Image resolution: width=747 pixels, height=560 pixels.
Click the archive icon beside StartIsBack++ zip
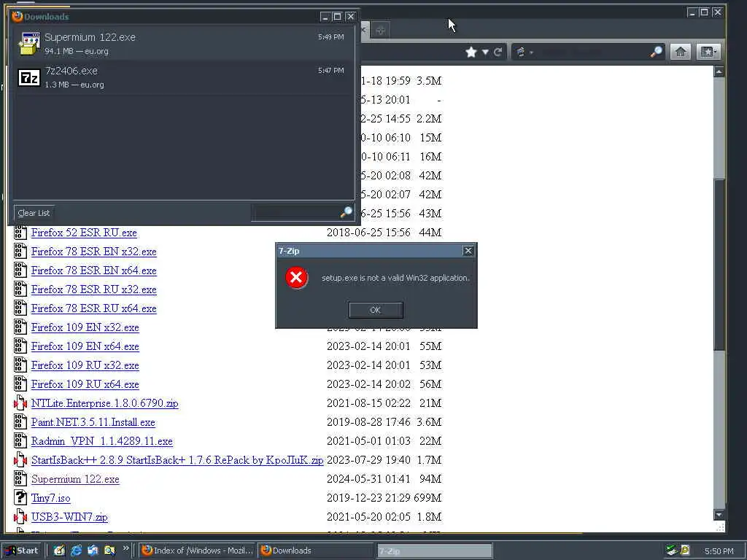click(20, 460)
